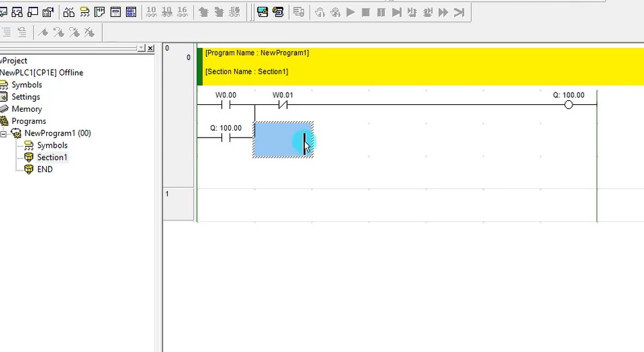Click the View Mnemonics window icon
The height and width of the screenshot is (352, 644).
pos(115,12)
